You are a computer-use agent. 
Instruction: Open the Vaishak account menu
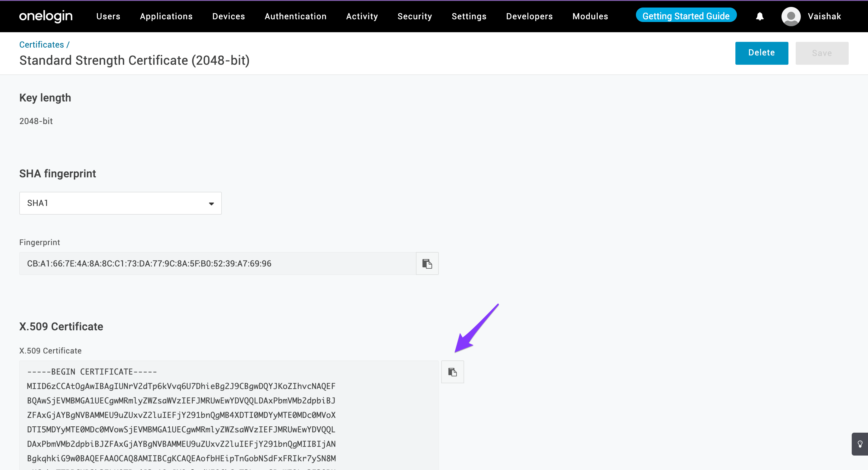coord(824,16)
